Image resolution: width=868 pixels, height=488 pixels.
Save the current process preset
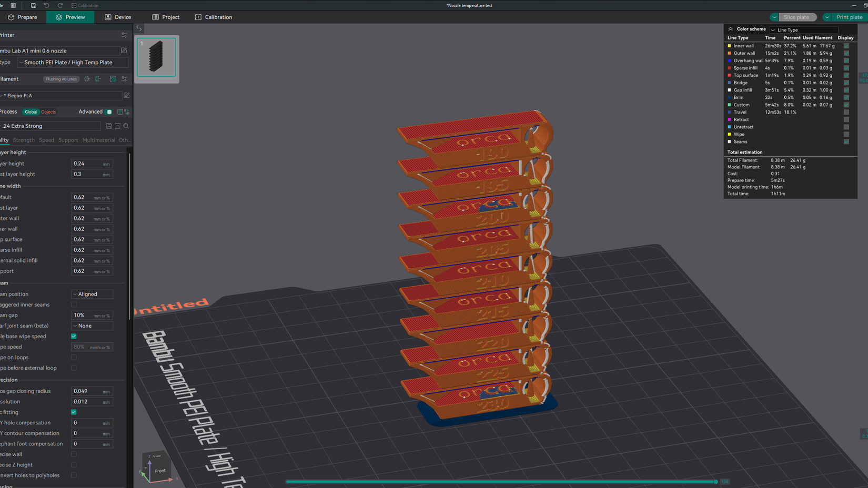(x=109, y=126)
